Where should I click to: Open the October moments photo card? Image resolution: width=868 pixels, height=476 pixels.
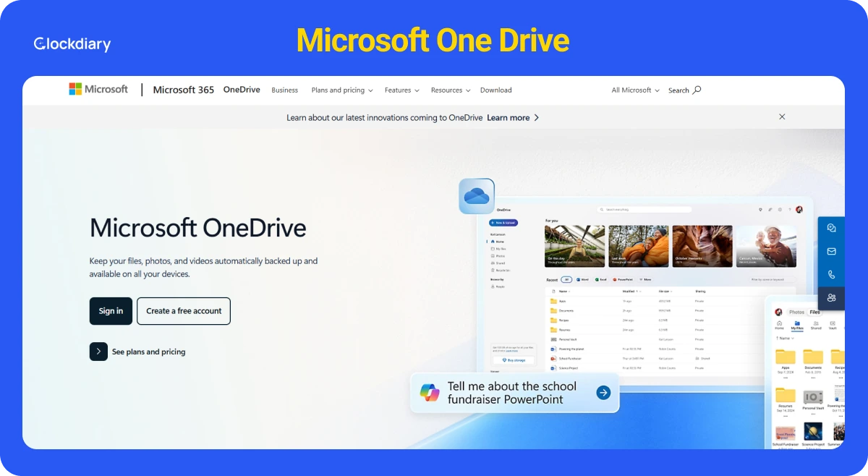pos(702,246)
